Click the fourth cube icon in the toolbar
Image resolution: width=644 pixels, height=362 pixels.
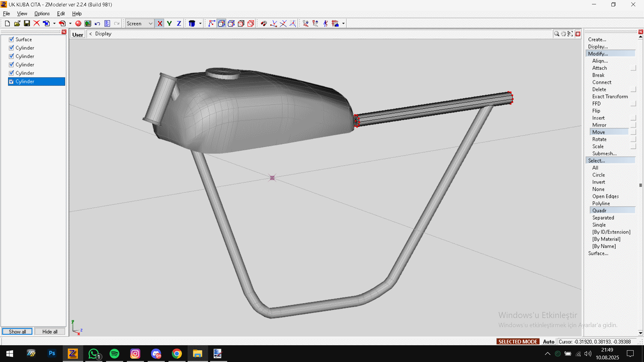[241, 23]
